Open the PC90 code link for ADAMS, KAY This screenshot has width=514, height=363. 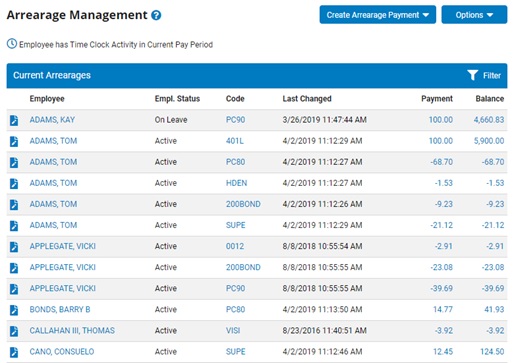click(x=235, y=120)
